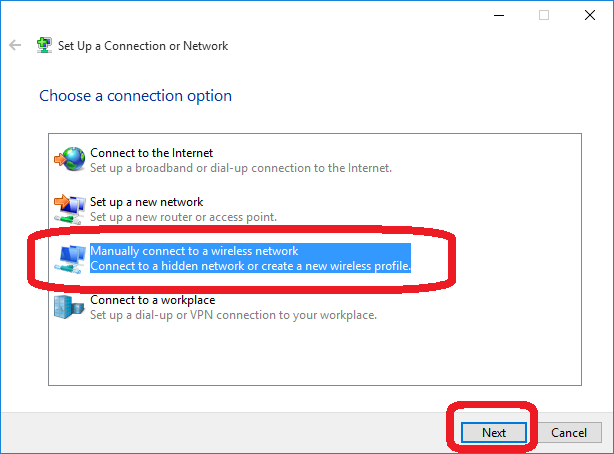The image size is (614, 454).
Task: Click the 'Set up a dial-up or VPN connection' description
Action: 233,315
